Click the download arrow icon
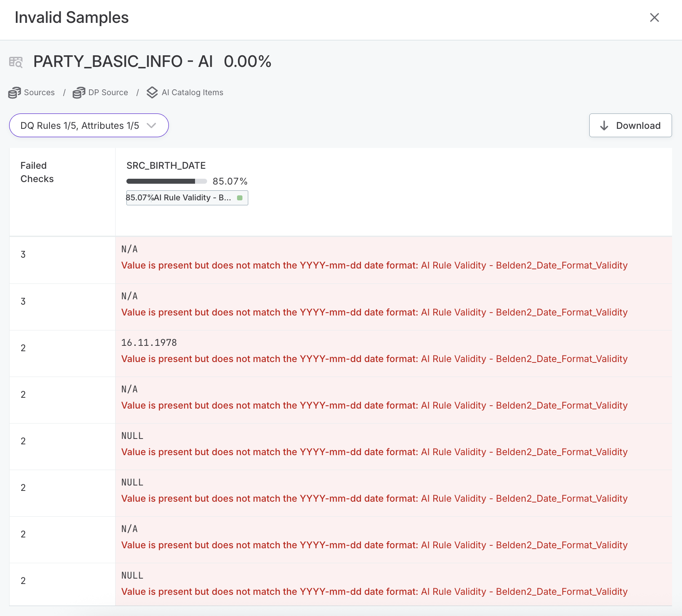This screenshot has height=616, width=682. (x=604, y=126)
